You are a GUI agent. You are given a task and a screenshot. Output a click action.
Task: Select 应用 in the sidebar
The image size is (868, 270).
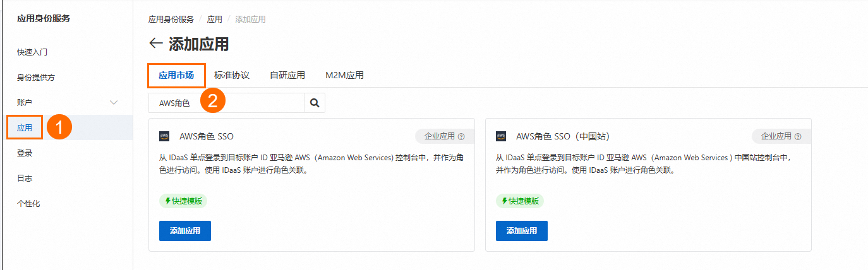coord(25,127)
